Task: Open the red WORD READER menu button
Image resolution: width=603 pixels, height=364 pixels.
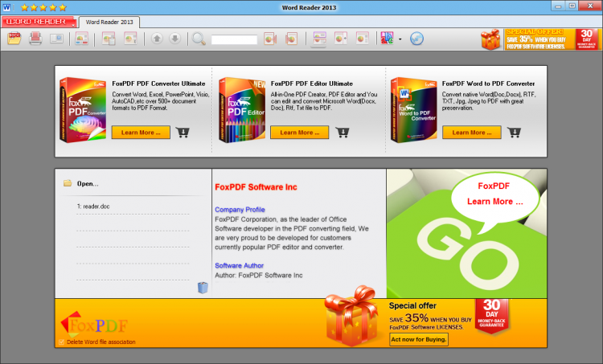Action: click(39, 22)
